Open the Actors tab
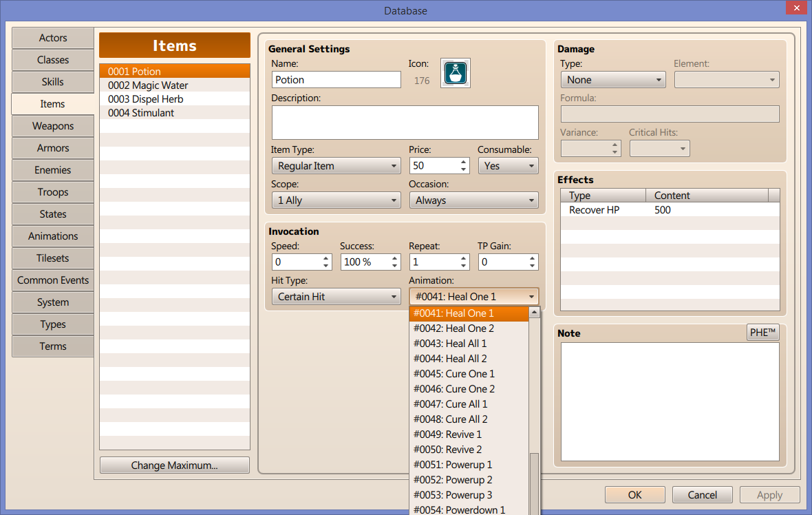The height and width of the screenshot is (515, 812). click(x=53, y=38)
